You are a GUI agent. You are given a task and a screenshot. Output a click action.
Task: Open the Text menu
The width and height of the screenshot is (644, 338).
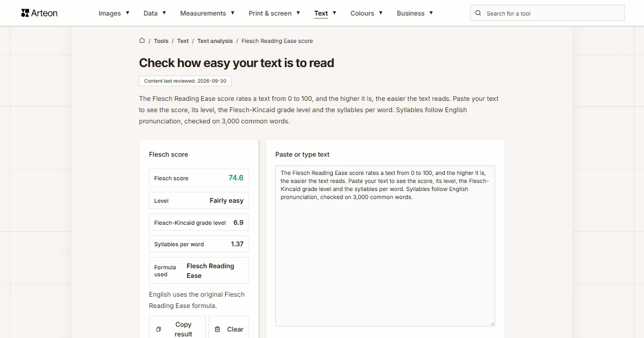321,13
